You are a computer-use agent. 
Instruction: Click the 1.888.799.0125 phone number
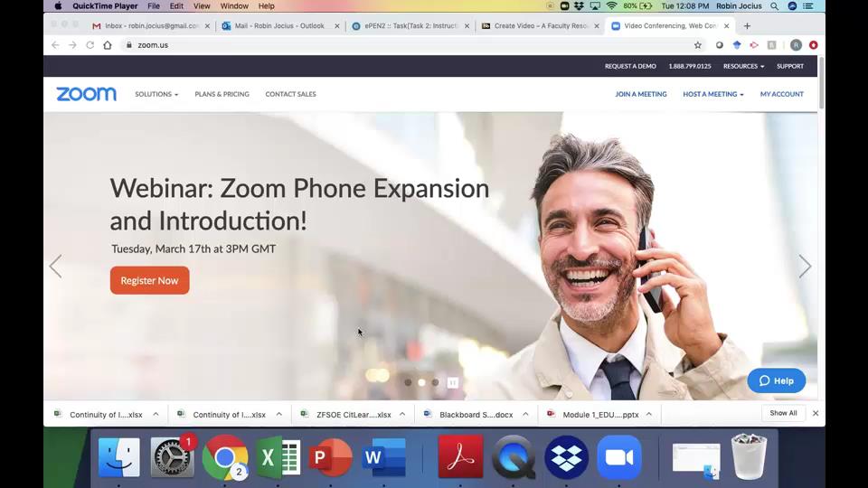690,66
